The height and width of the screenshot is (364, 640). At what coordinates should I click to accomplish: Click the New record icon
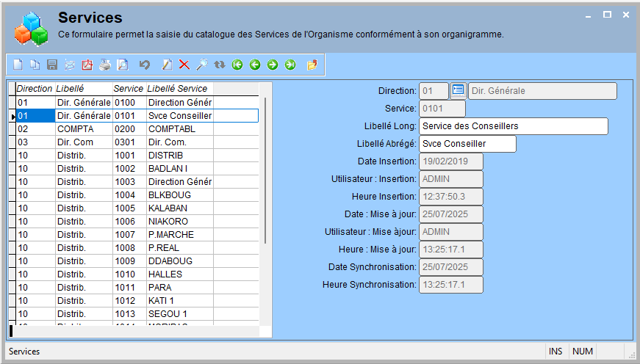(x=18, y=65)
